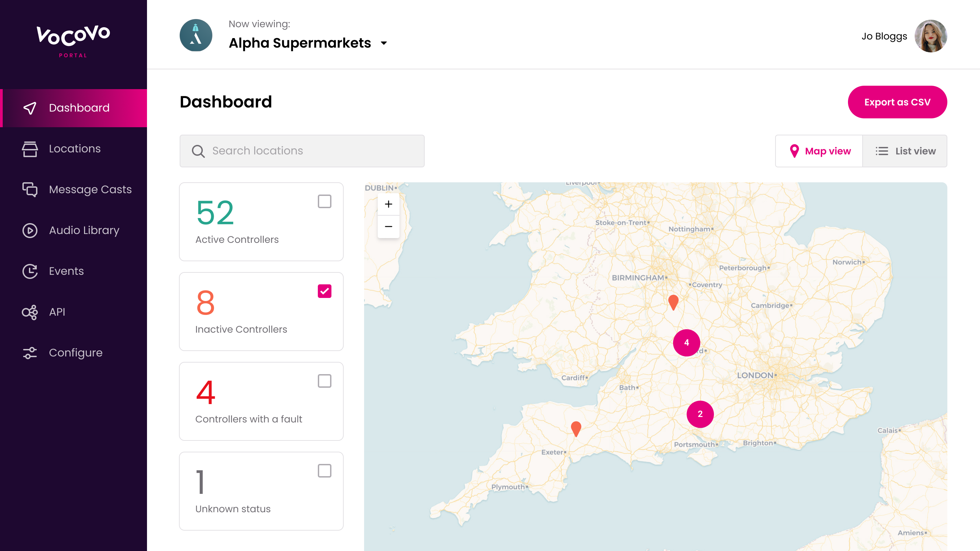Check the Unknown status filter checkbox
Screen dimensions: 980x551
click(325, 471)
